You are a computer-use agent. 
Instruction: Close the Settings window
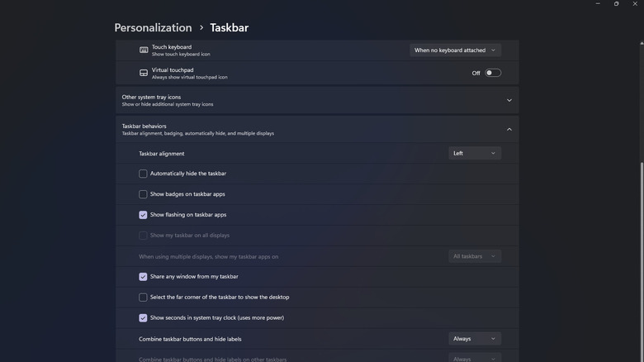[x=635, y=4]
